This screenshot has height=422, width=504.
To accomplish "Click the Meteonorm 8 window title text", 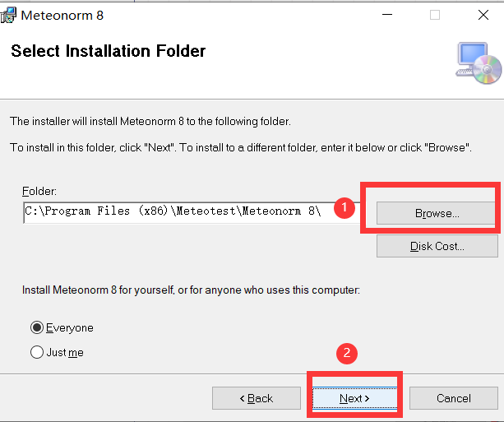I will tap(62, 15).
